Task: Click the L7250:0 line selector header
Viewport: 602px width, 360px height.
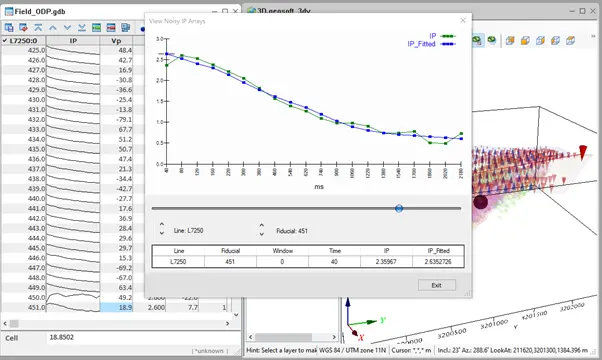Action: [x=24, y=41]
